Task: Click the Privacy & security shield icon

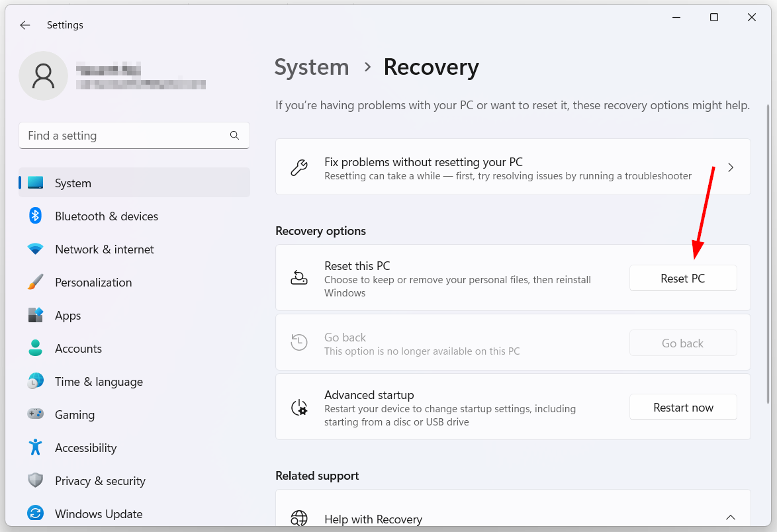Action: pos(35,480)
